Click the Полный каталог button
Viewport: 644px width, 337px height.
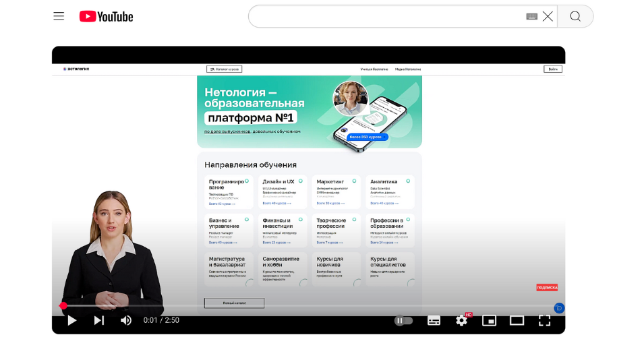(235, 303)
